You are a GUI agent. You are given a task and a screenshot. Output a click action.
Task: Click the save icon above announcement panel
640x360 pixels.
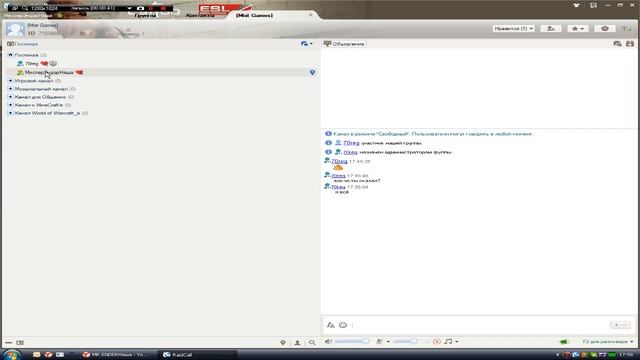point(630,44)
